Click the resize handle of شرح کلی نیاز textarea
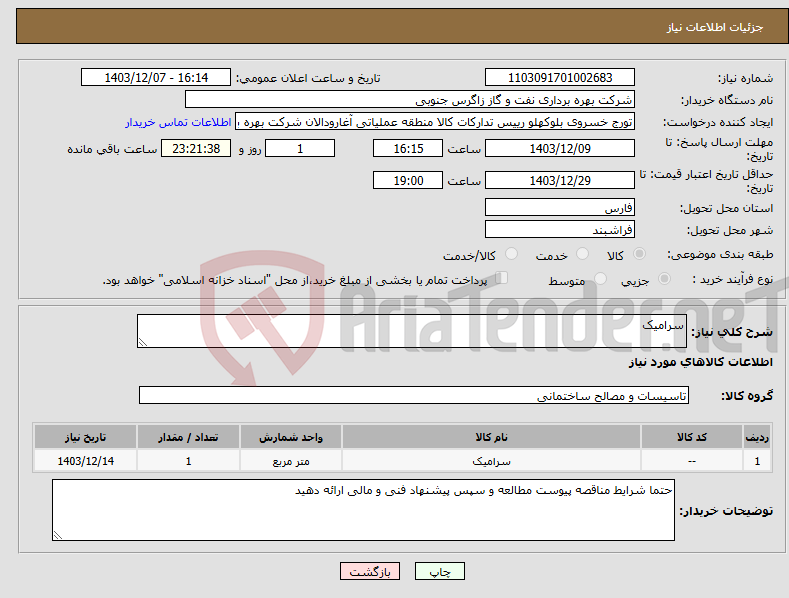 tap(142, 342)
